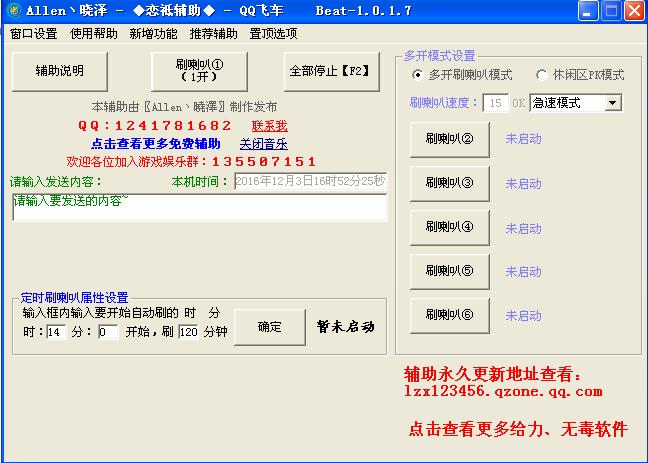The width and height of the screenshot is (648, 463).
Task: Click the 辅助说明 button
Action: [x=60, y=71]
